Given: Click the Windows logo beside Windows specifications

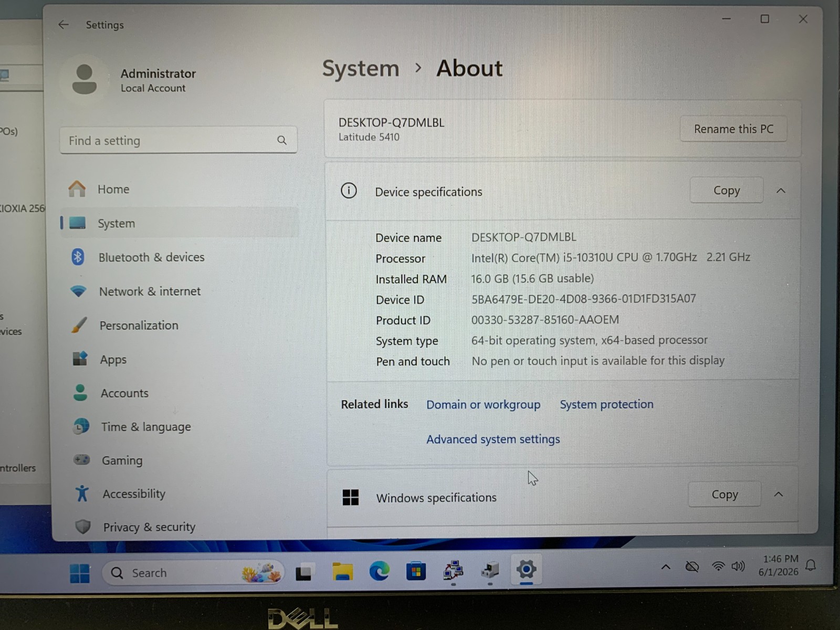Looking at the screenshot, I should (350, 497).
